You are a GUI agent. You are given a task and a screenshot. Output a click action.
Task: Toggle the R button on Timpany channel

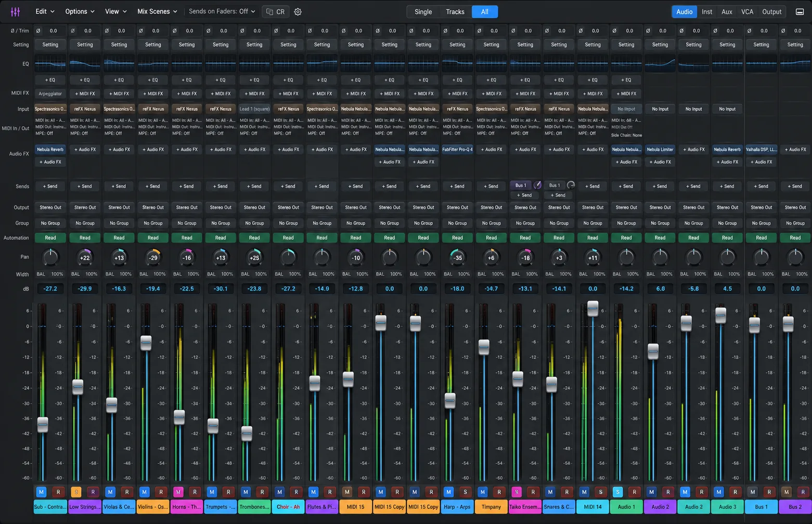499,492
